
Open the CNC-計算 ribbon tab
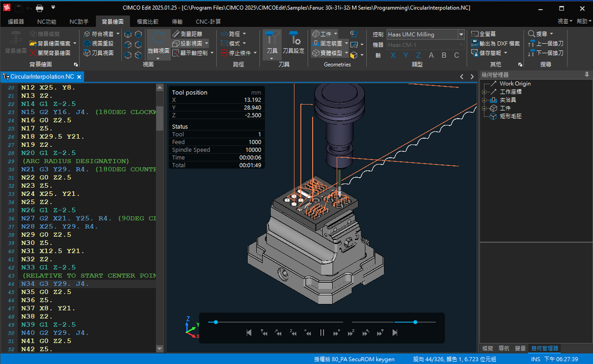tap(208, 21)
